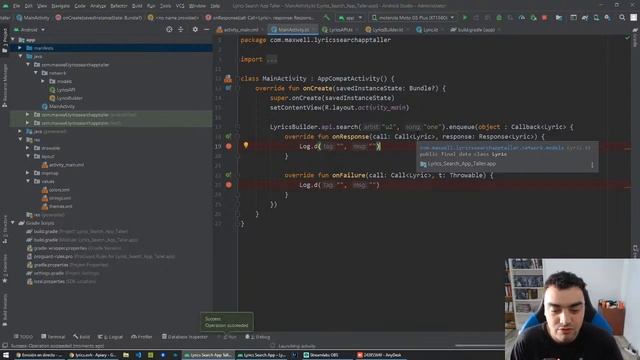640x360 pixels.
Task: Open the Android view selector dropdown
Action: coord(29,30)
